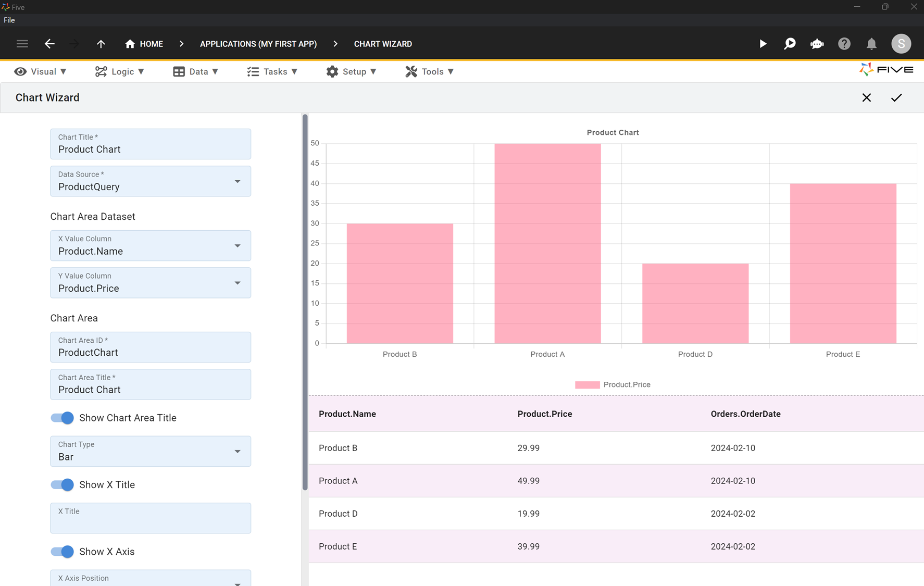Change the Chart Type dropdown from Bar
This screenshot has height=586, width=924.
238,451
